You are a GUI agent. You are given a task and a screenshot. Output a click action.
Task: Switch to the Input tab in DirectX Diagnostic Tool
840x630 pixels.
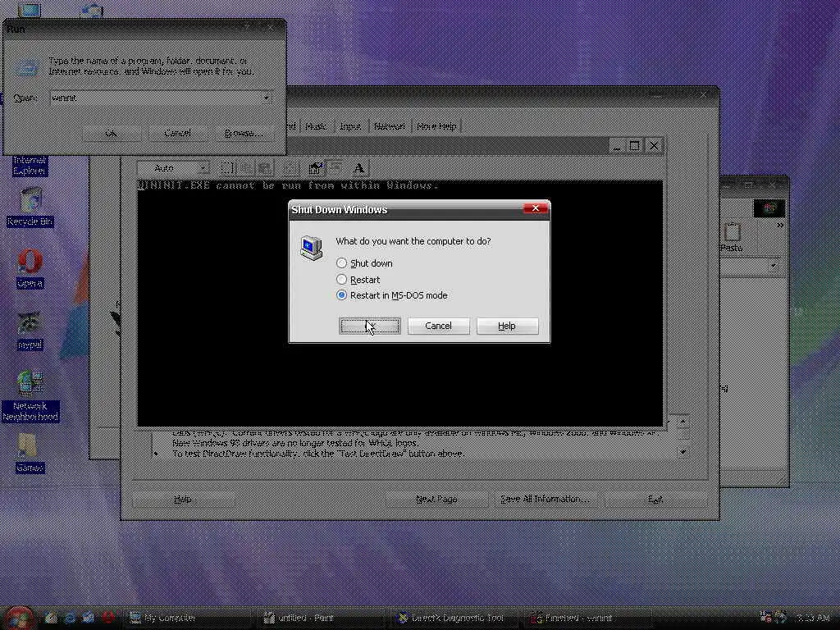pos(349,126)
